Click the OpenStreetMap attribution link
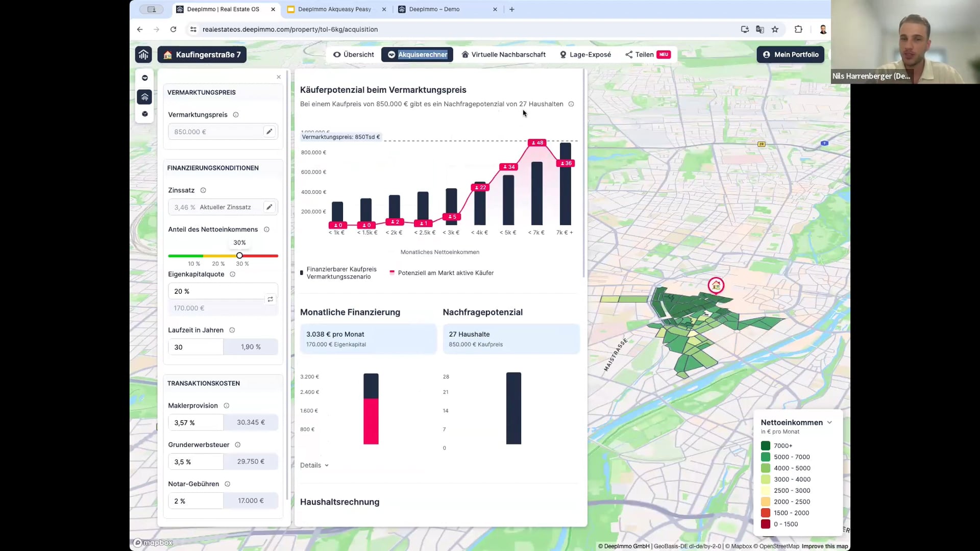The height and width of the screenshot is (551, 980). [776, 546]
